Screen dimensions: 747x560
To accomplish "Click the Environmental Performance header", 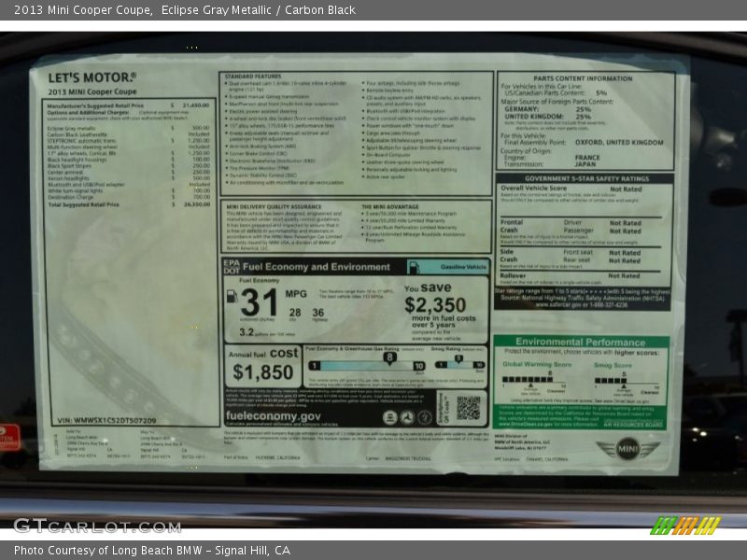I will [x=580, y=343].
